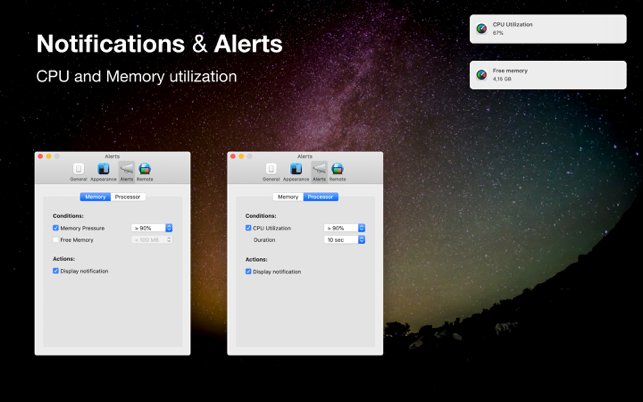This screenshot has height=402, width=643.
Task: Switch to Memory tab in the right window
Action: [288, 197]
